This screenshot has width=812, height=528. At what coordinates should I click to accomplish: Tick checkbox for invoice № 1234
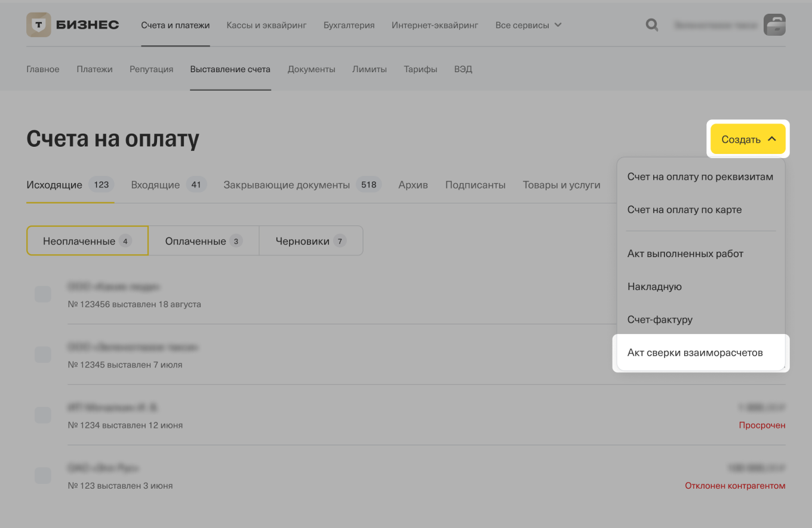[42, 415]
